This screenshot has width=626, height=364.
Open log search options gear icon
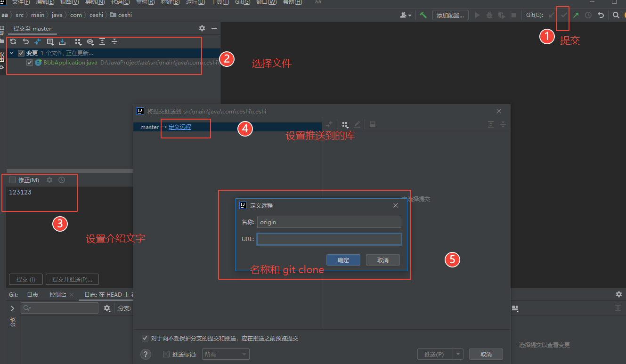107,308
